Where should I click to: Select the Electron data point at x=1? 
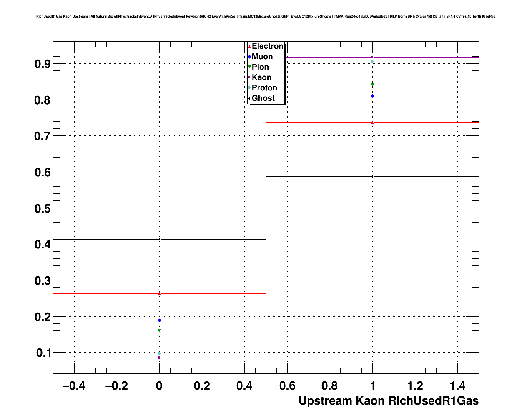click(x=372, y=122)
